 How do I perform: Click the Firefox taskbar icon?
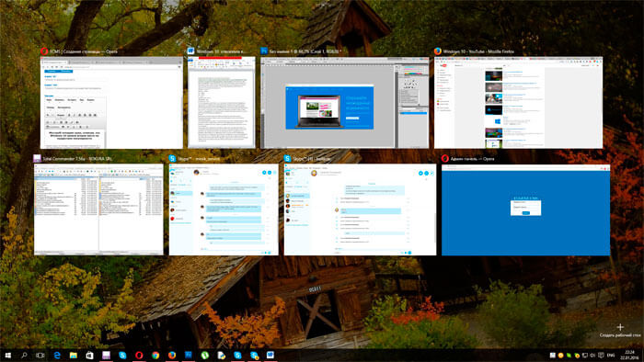pyautogui.click(x=172, y=356)
